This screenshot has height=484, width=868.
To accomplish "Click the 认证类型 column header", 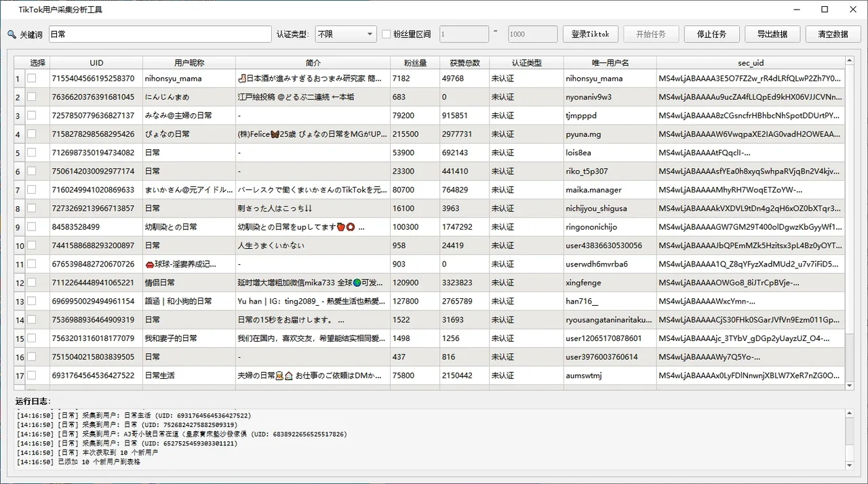I will [x=526, y=62].
